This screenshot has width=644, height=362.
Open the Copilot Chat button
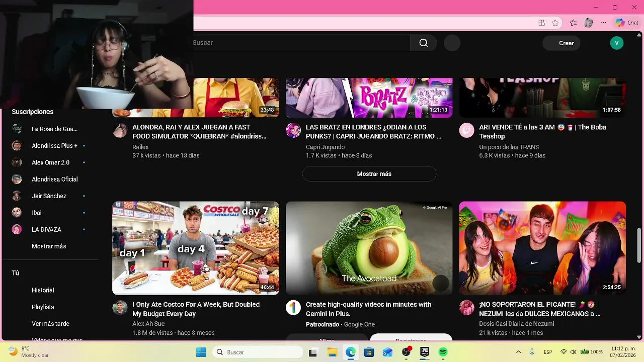(x=627, y=23)
